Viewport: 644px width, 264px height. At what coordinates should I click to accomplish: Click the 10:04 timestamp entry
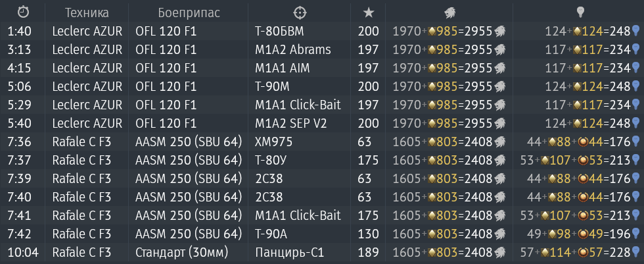point(23,252)
